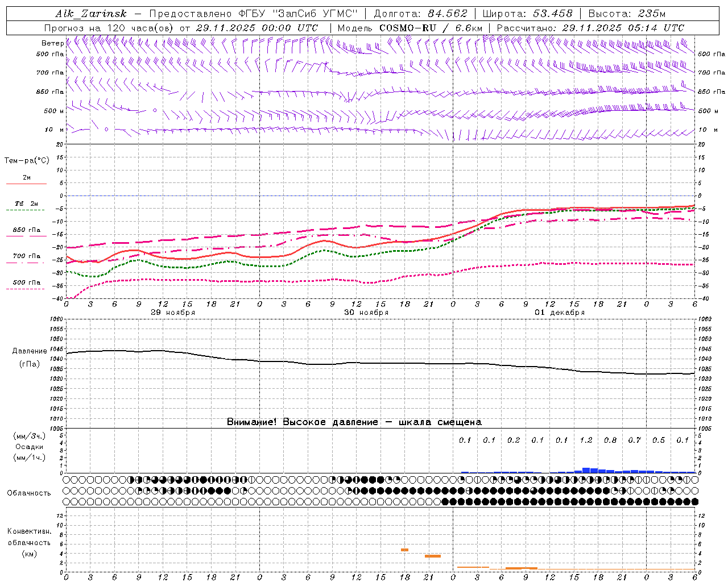Screen dimensions: 728x582
Task: Click the 01 декабря date label
Action: pos(560,313)
